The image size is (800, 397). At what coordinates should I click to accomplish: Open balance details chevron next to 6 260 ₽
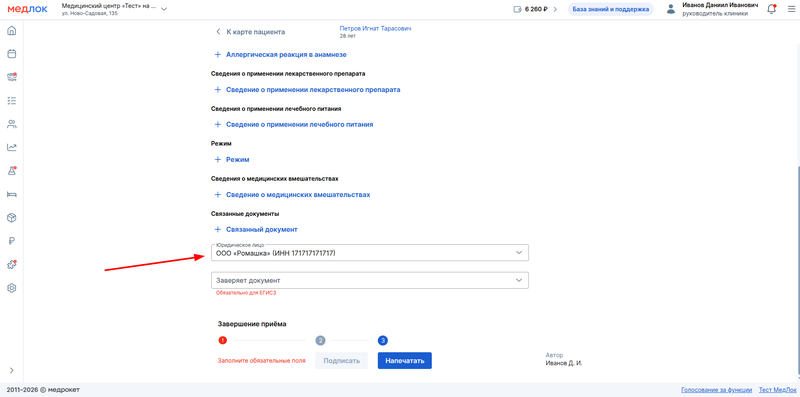(555, 9)
